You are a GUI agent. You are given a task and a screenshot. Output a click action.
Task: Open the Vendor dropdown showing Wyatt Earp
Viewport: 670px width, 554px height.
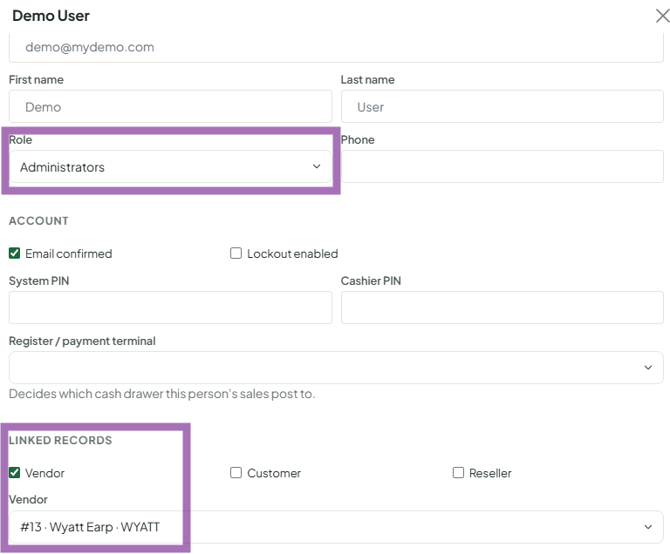coord(336,527)
